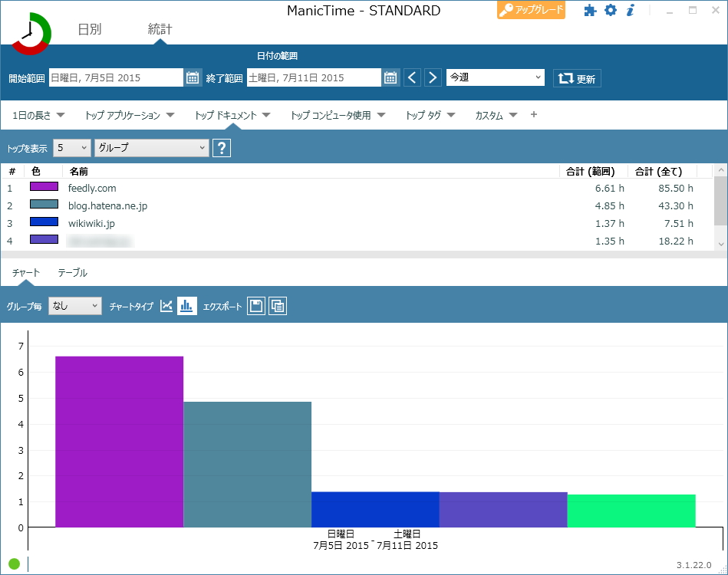Open the 今週 date range dropdown
This screenshot has width=728, height=575.
tap(496, 77)
